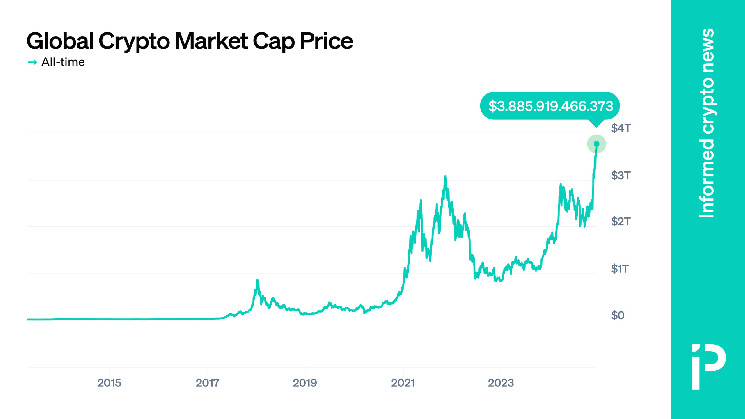Click the $3T axis label
This screenshot has width=745, height=419.
pyautogui.click(x=621, y=175)
